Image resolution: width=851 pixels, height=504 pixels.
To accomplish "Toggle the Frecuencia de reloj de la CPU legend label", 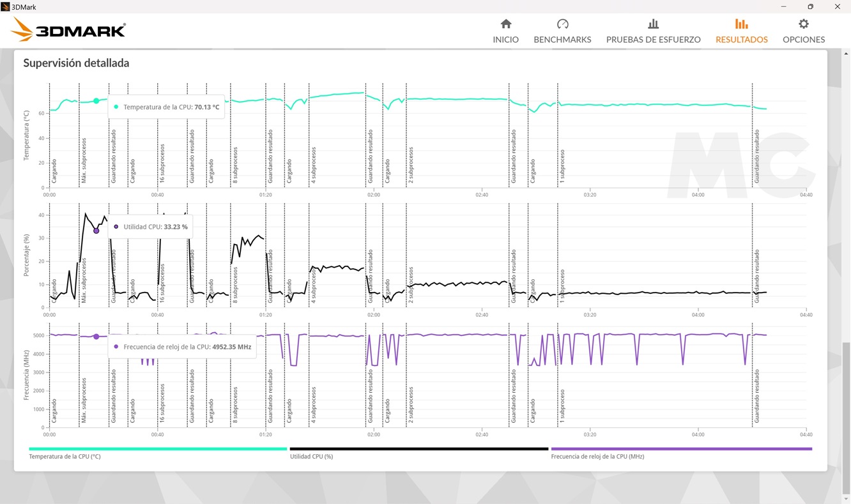I will pyautogui.click(x=597, y=457).
